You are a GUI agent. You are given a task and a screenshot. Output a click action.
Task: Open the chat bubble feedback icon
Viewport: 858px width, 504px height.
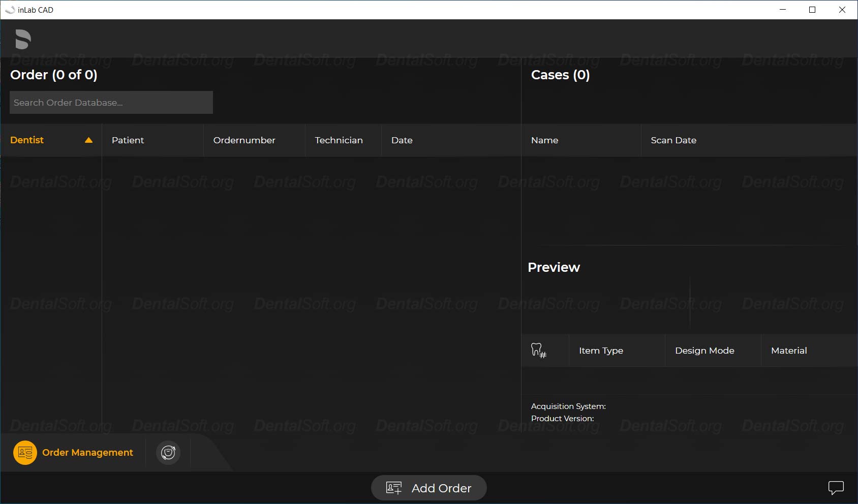[836, 488]
